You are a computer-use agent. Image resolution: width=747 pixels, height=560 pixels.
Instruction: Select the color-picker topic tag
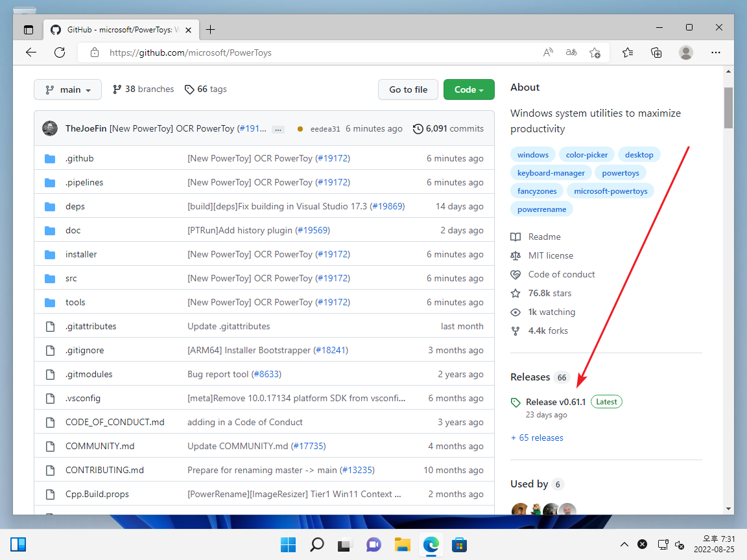[x=586, y=155]
